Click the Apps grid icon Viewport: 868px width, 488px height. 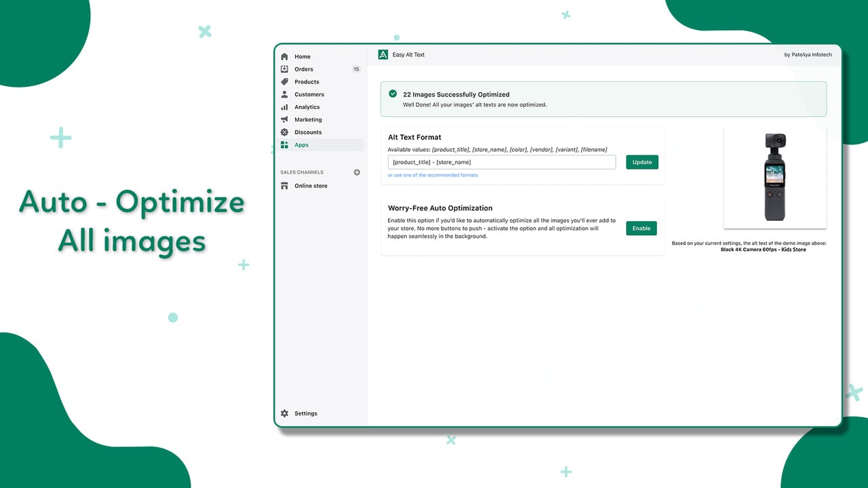[285, 144]
